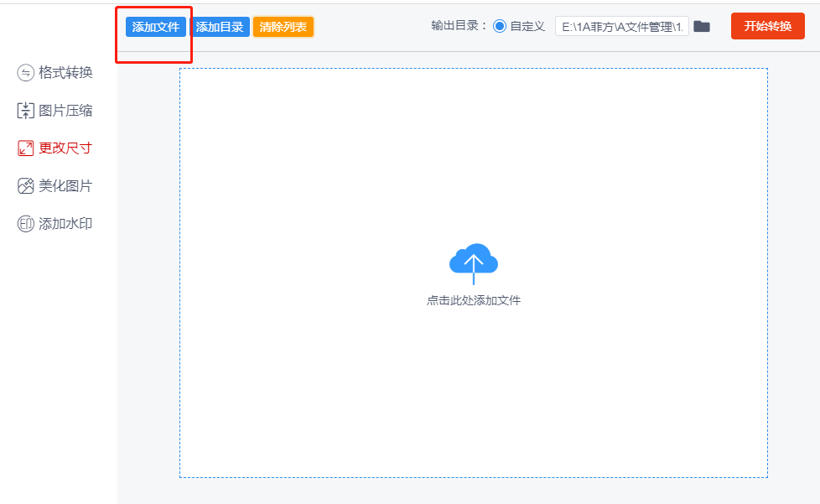Click the 图片压缩 compress icon
820x504 pixels.
click(26, 111)
